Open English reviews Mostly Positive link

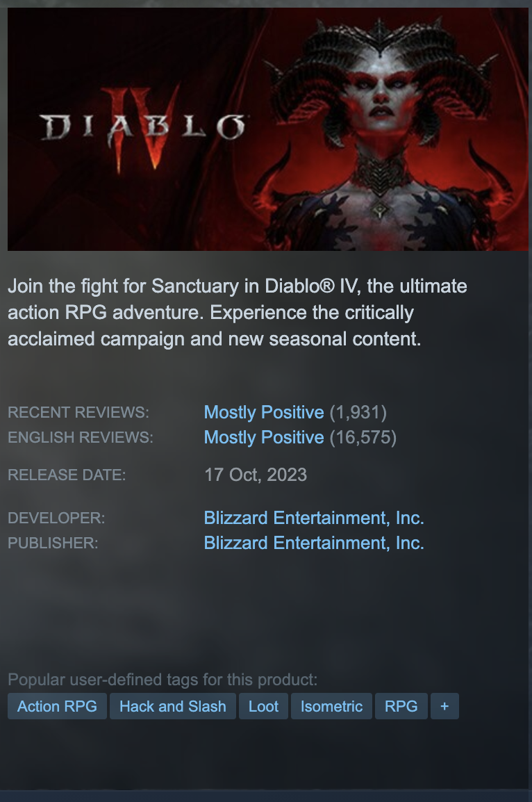point(264,437)
